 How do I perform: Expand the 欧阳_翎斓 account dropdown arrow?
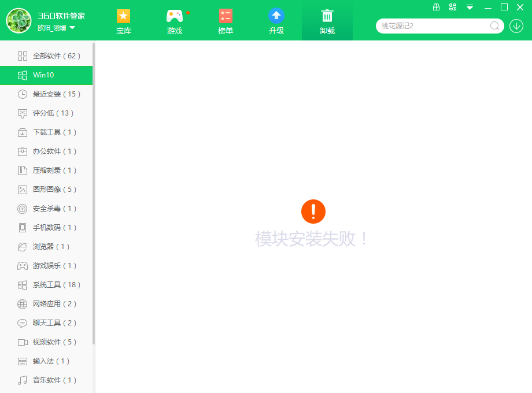tap(72, 28)
